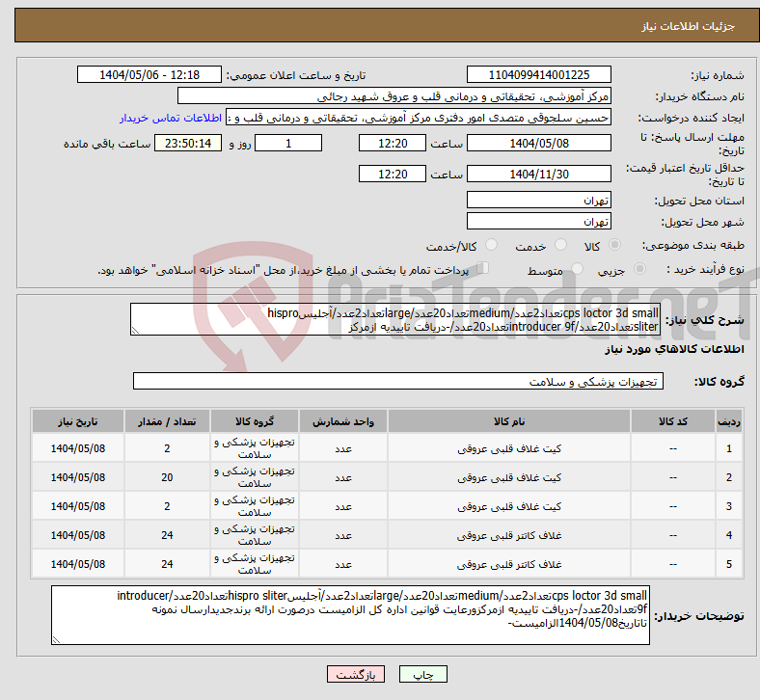Click the نام کالا column header
Screen dimensions: 760x700
pyautogui.click(x=509, y=421)
